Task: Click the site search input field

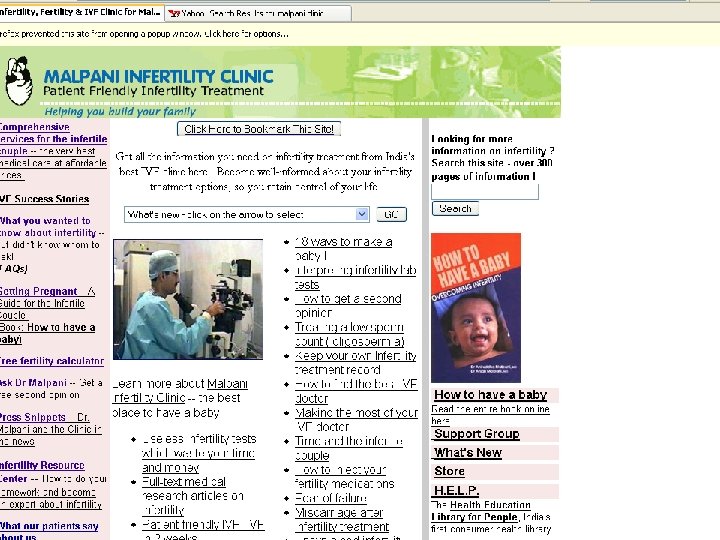Action: [x=485, y=191]
